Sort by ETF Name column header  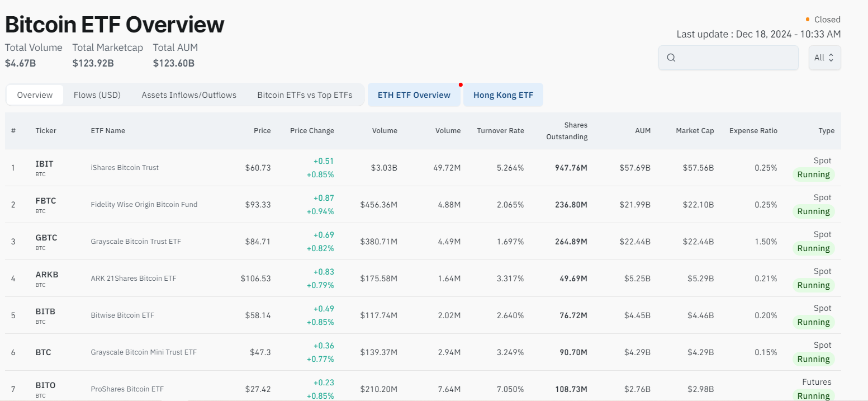click(x=108, y=131)
